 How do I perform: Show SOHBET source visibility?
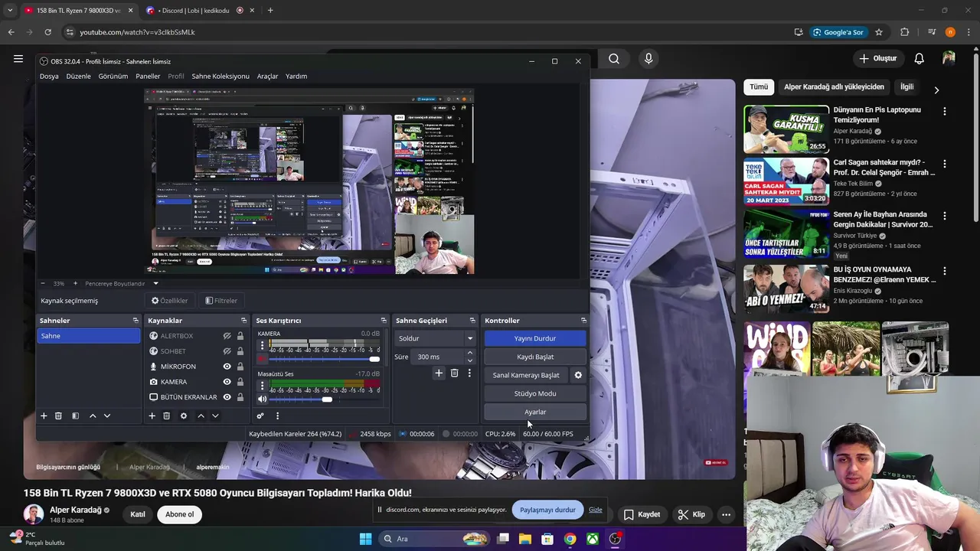[227, 351]
